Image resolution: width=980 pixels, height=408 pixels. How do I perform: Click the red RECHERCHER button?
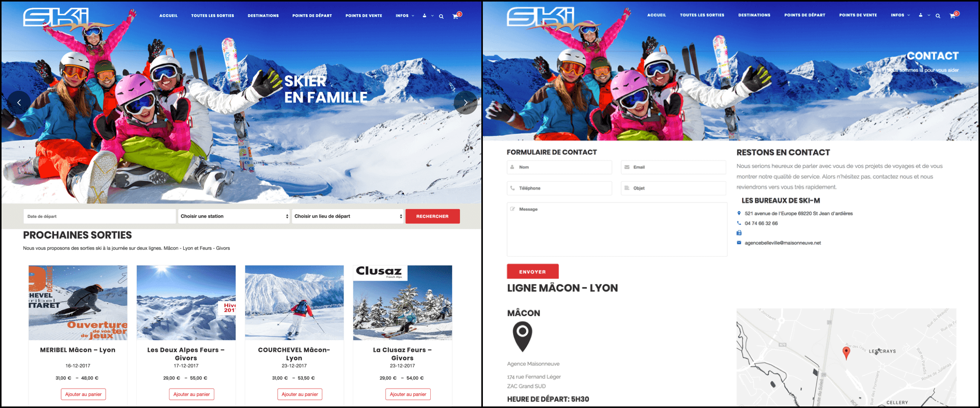(x=432, y=216)
